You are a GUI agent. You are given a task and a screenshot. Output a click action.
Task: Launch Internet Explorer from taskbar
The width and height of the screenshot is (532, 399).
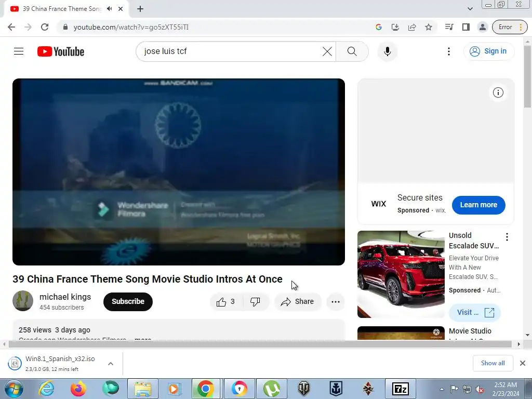pyautogui.click(x=46, y=389)
